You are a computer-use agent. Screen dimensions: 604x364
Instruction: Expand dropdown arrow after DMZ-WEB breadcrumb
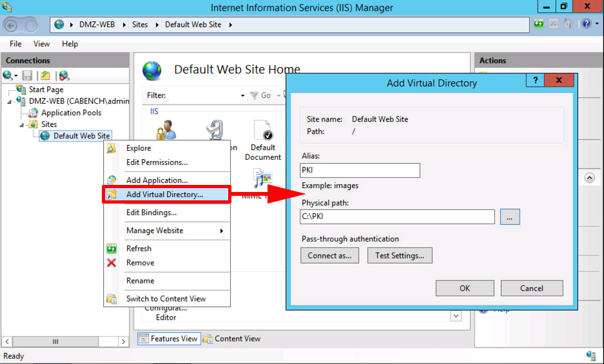[124, 24]
